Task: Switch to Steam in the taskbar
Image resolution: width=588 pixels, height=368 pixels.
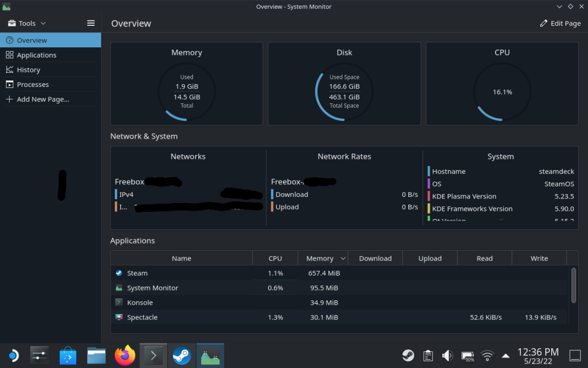Action: (x=182, y=355)
